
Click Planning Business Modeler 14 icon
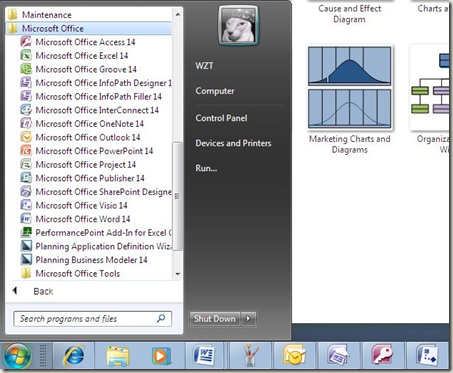click(x=26, y=260)
